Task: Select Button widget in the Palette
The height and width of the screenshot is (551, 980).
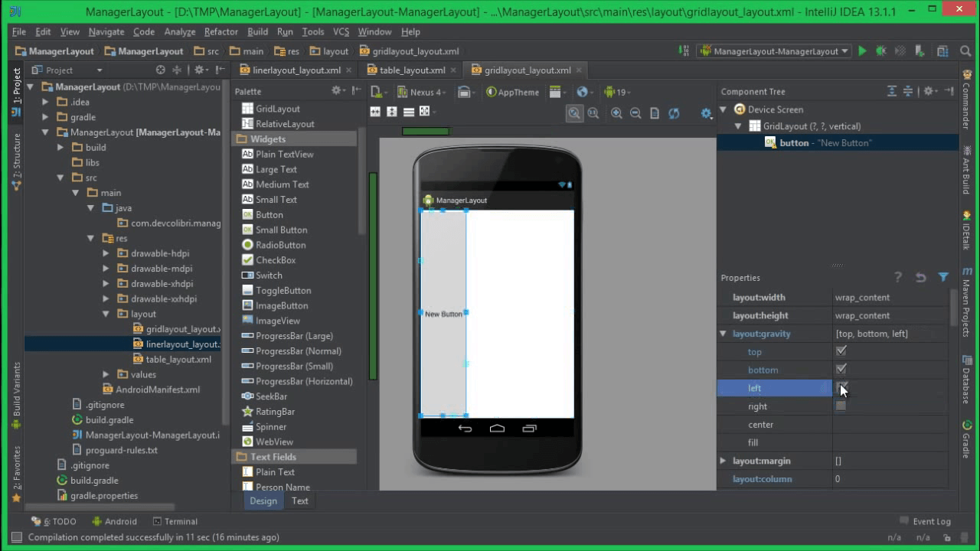Action: click(269, 214)
